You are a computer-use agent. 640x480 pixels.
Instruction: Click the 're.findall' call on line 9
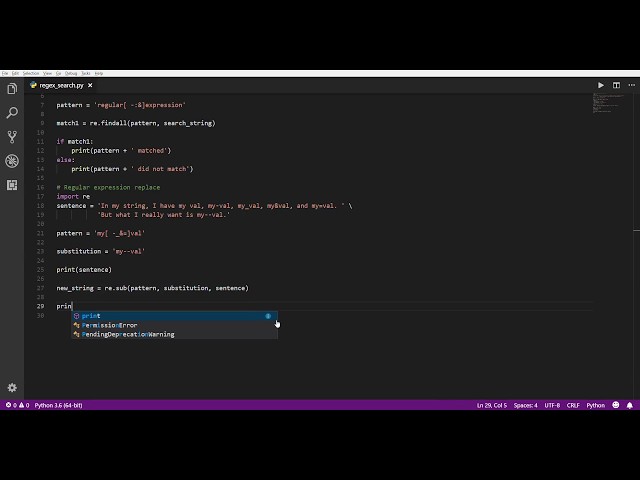pos(108,123)
